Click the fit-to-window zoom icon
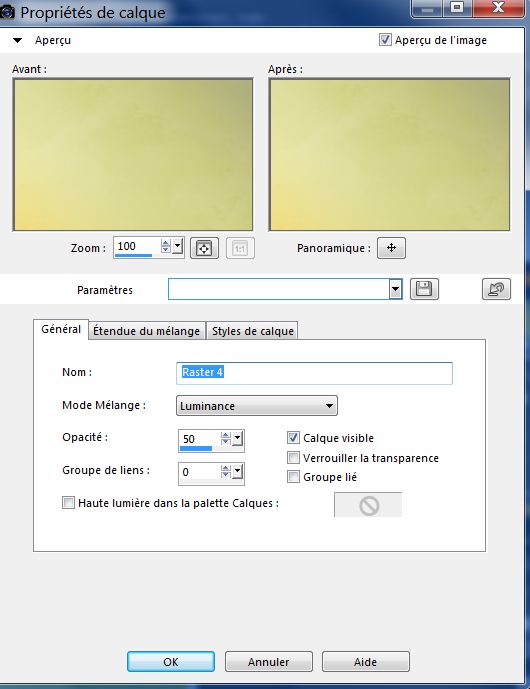 (x=204, y=248)
